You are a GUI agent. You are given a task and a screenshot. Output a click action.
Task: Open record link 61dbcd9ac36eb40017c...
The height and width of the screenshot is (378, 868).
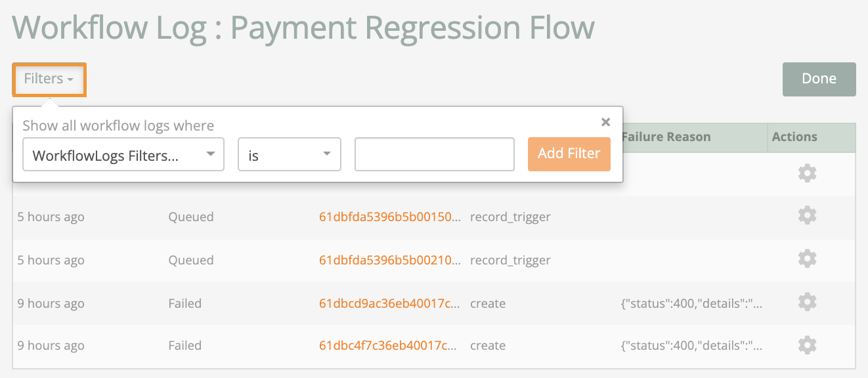point(387,303)
